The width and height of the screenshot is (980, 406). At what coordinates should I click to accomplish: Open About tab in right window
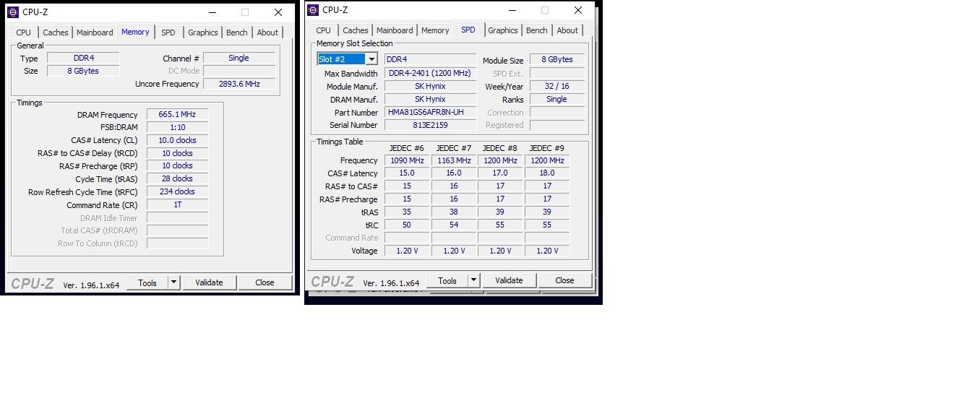(x=567, y=30)
